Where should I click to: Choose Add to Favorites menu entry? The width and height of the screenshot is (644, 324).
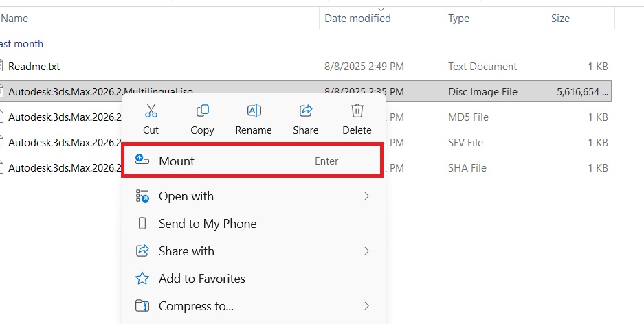[x=201, y=279]
